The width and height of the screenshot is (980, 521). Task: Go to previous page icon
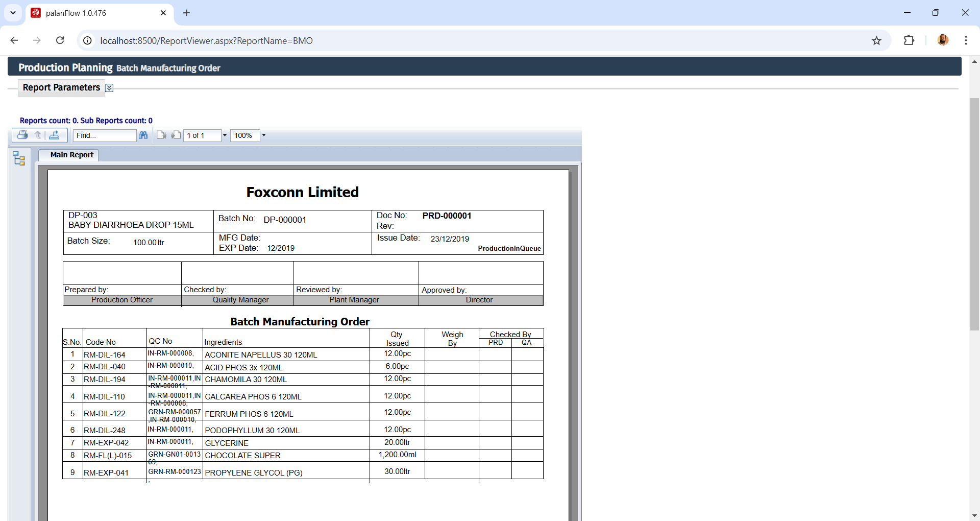(x=176, y=135)
